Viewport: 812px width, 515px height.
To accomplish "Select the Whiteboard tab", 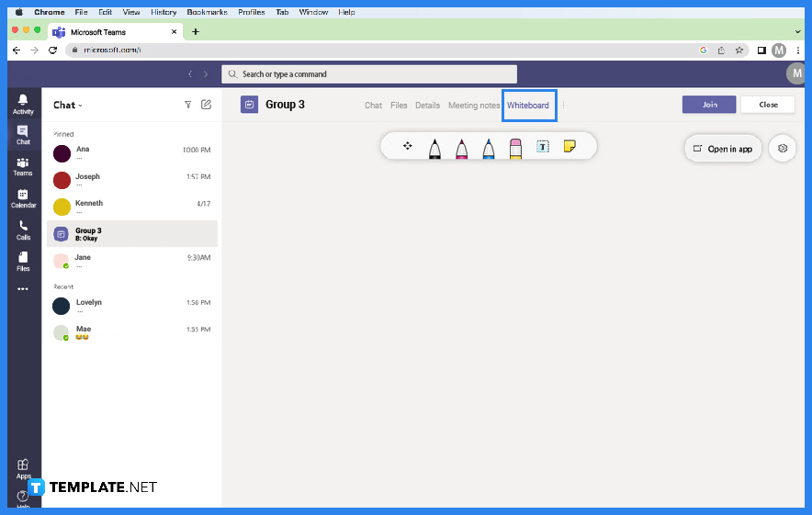I will tap(527, 105).
